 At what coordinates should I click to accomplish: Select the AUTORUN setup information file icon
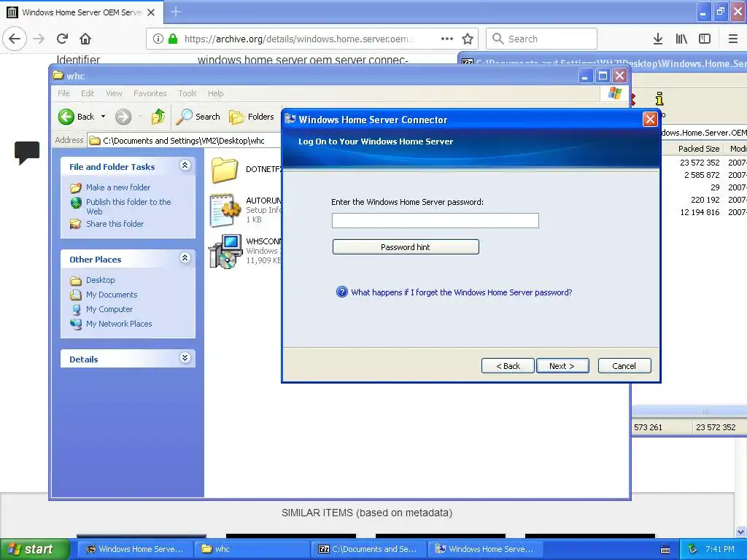[x=225, y=209]
